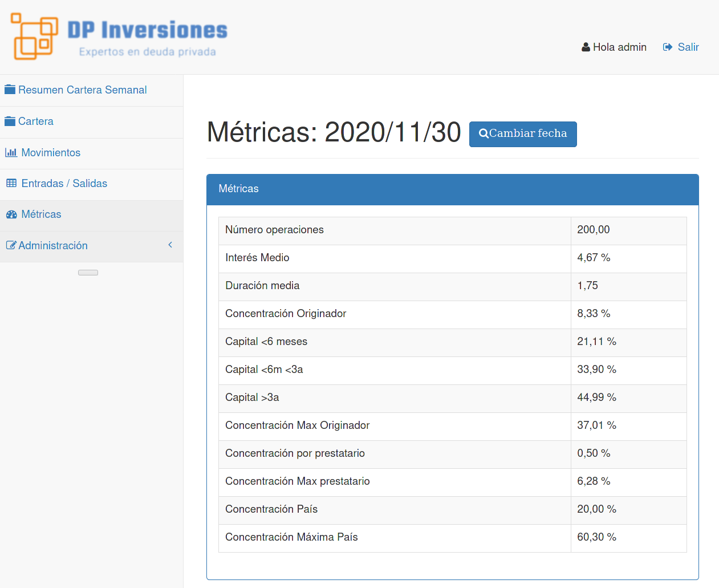The width and height of the screenshot is (719, 588).
Task: Click the magnifier icon in Cambiar fecha
Action: [x=484, y=133]
